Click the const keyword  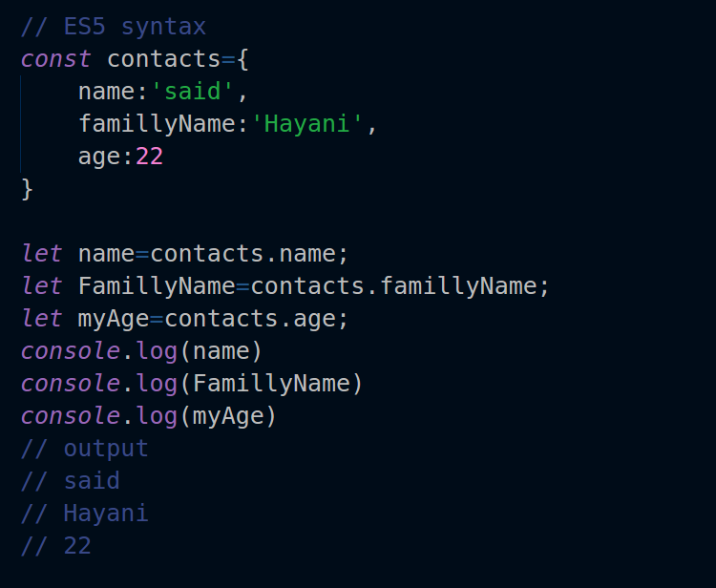pyautogui.click(x=56, y=58)
